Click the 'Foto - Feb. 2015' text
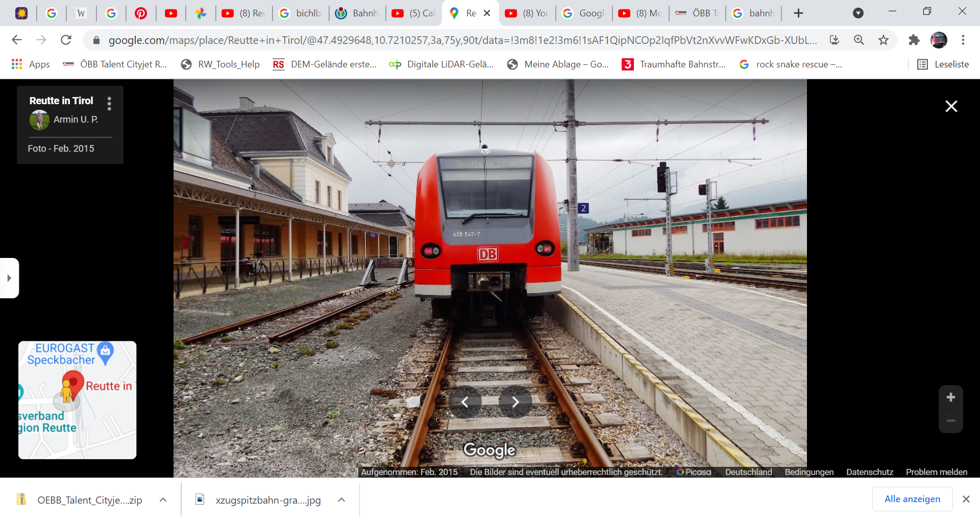Image resolution: width=980 pixels, height=521 pixels. pyautogui.click(x=61, y=149)
